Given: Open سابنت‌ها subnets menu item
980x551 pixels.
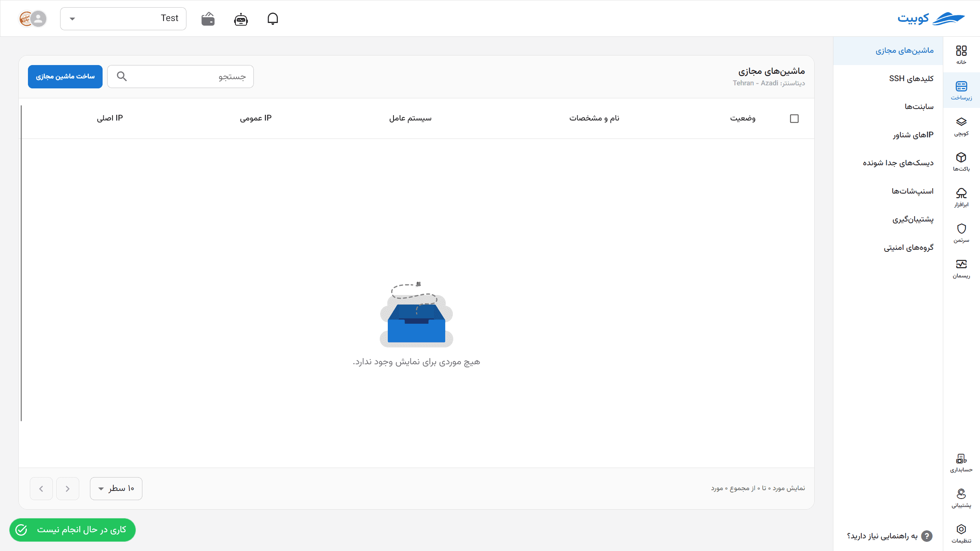Looking at the screenshot, I should click(x=888, y=107).
